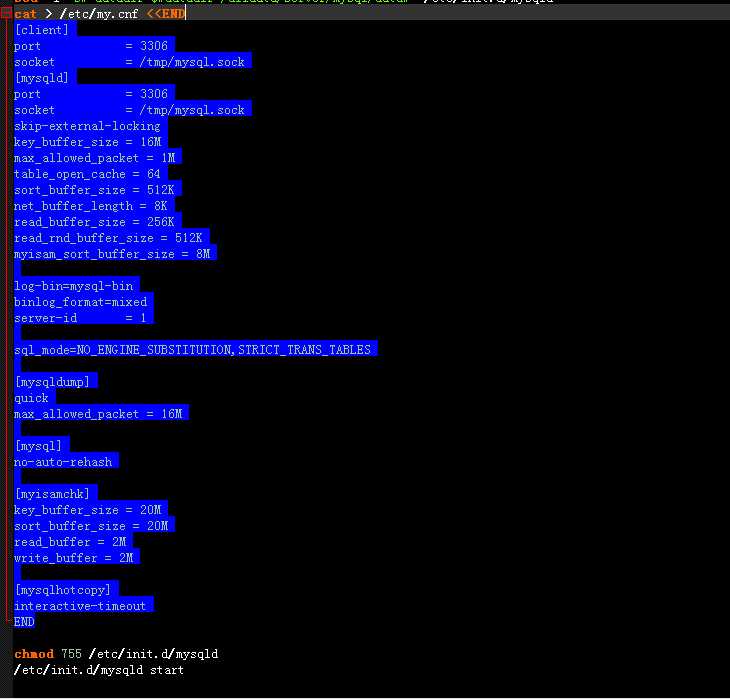Image resolution: width=730 pixels, height=700 pixels.
Task: Click 'myisam_sort_buffer_size = 8M' line
Action: [x=112, y=254]
